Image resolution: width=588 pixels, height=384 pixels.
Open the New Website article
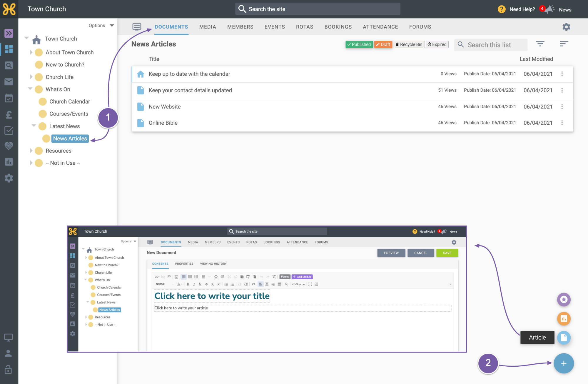point(165,107)
